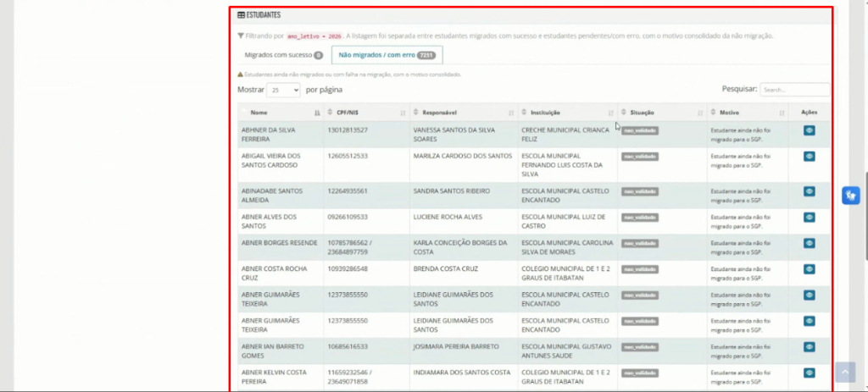Image resolution: width=868 pixels, height=392 pixels.
Task: Open the VLibras accessibility widget
Action: tap(851, 196)
